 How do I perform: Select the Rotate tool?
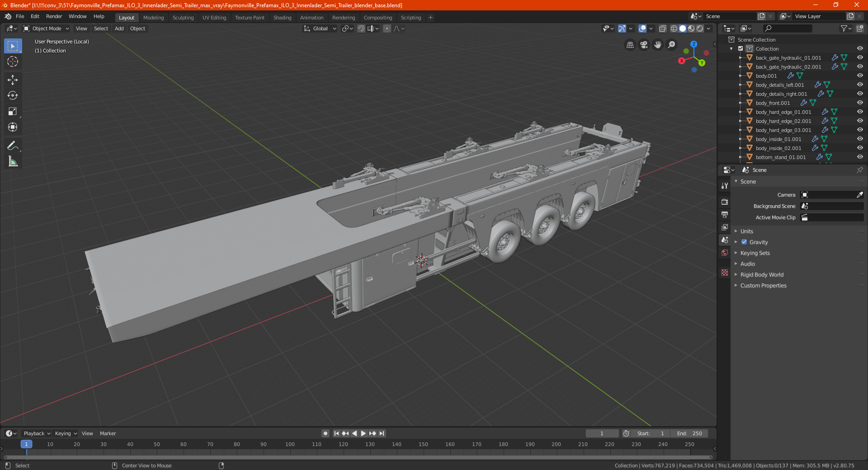pos(13,95)
